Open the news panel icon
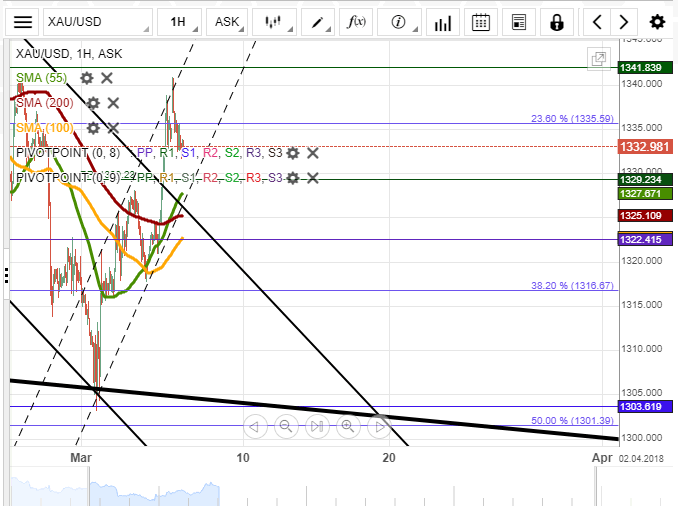This screenshot has height=515, width=678. pyautogui.click(x=518, y=22)
